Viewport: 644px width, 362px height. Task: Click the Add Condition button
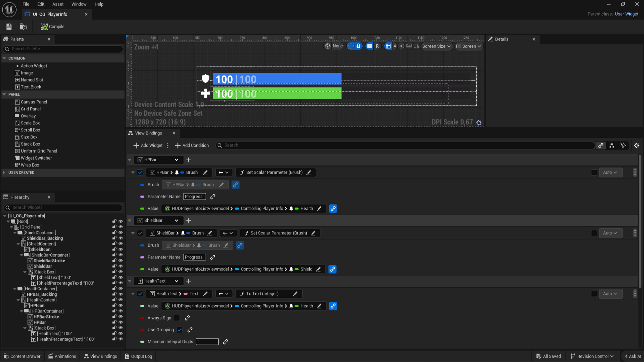(192, 145)
